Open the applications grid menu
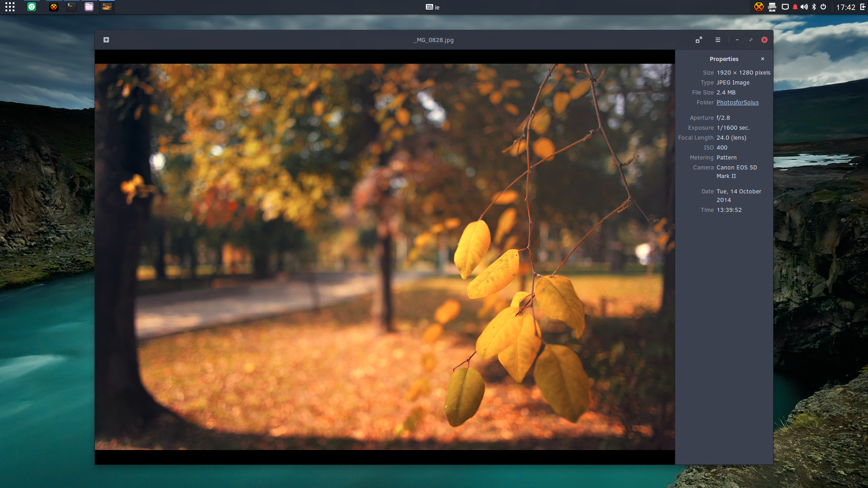 pos(10,7)
